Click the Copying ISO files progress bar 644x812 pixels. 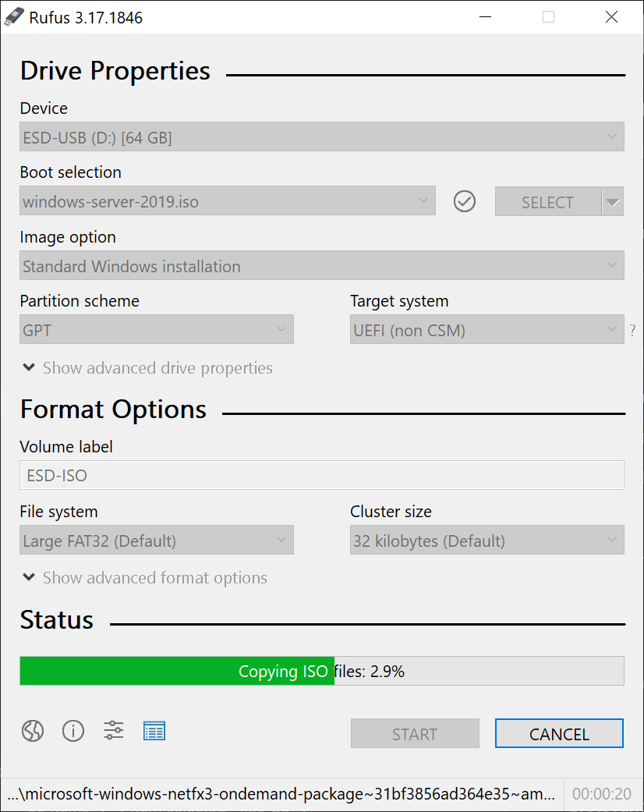pos(322,671)
